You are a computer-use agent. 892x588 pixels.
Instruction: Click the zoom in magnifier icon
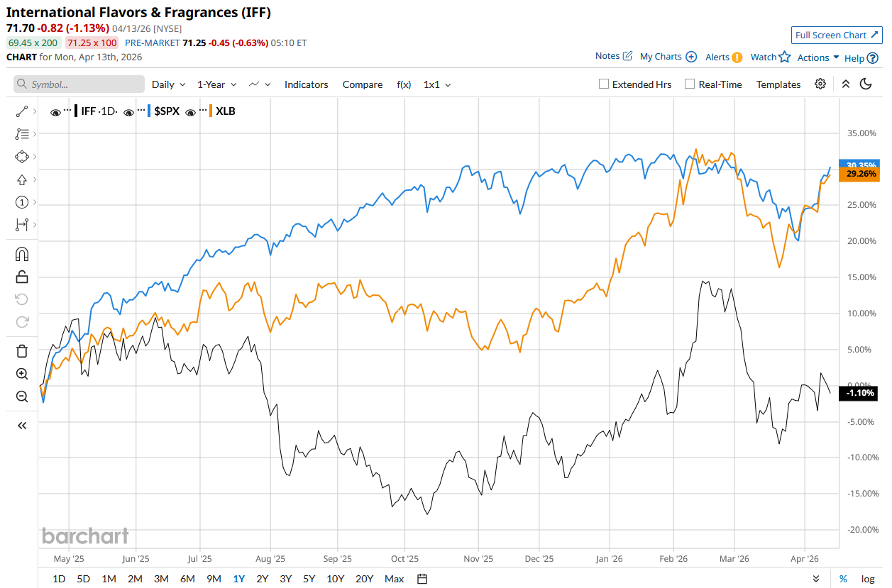[21, 374]
